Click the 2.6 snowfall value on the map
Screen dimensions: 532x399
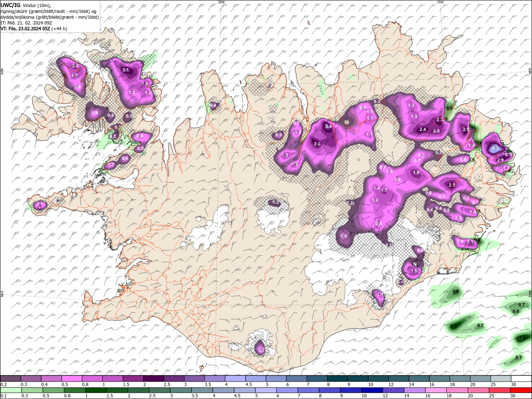[x=317, y=144]
